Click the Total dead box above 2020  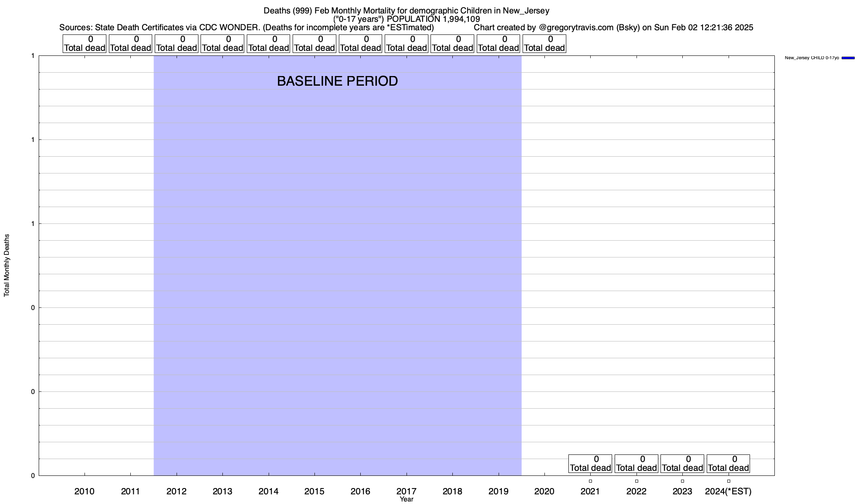coord(544,44)
